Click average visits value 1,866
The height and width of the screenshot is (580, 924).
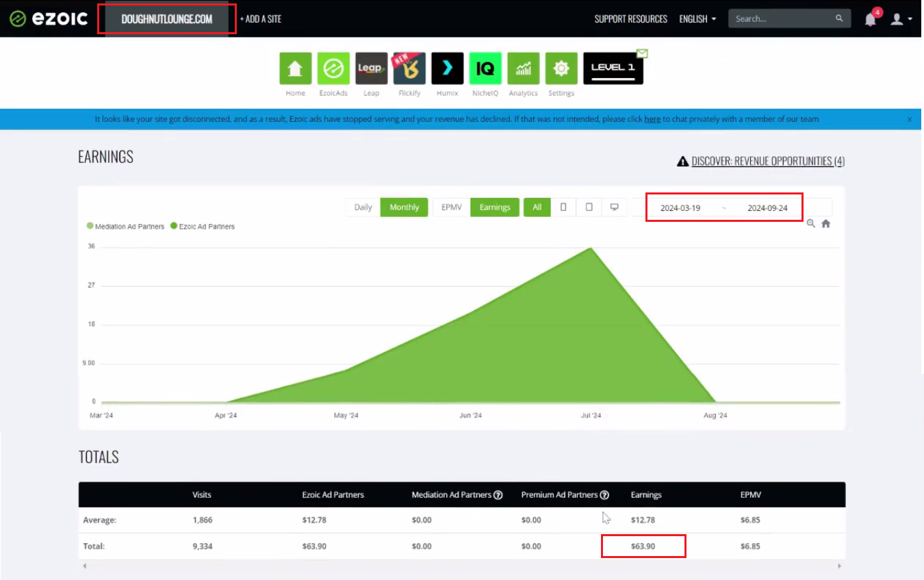(203, 520)
